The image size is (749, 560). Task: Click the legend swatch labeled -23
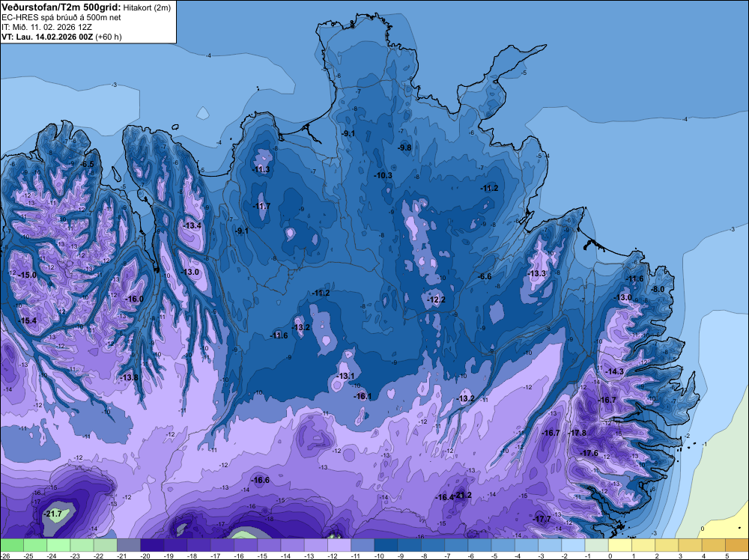[x=82, y=545]
